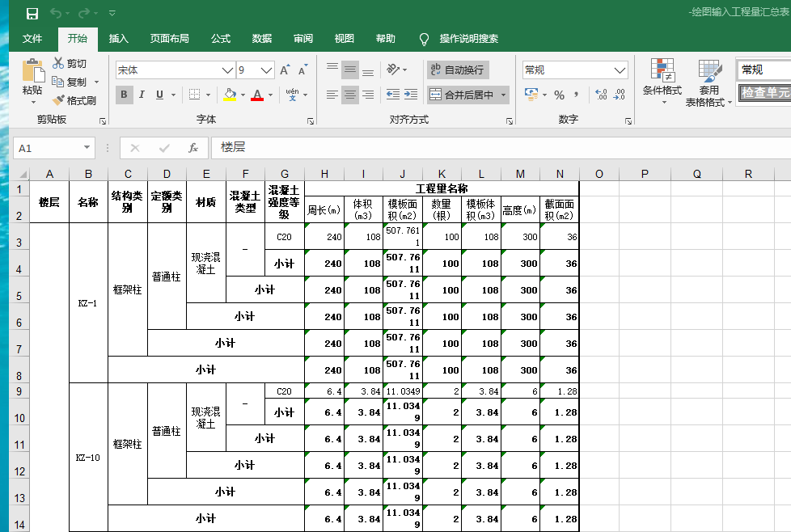791x532 pixels.
Task: Open the 字体 dialog launcher
Action: click(311, 121)
